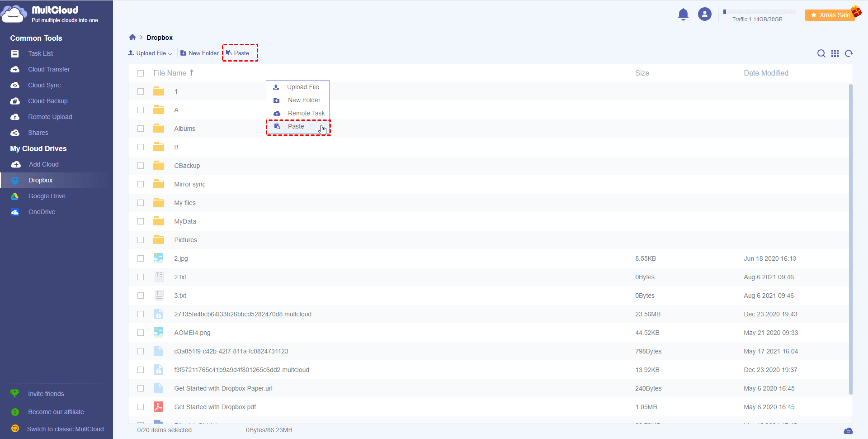868x439 pixels.
Task: Choose New Folder in context menu
Action: point(297,100)
